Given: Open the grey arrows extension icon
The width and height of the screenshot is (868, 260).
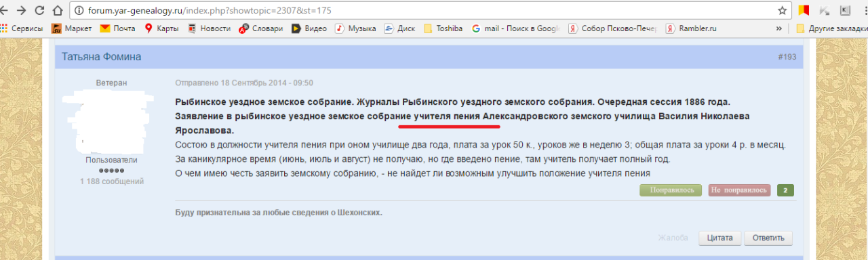Looking at the screenshot, I should click(x=825, y=11).
